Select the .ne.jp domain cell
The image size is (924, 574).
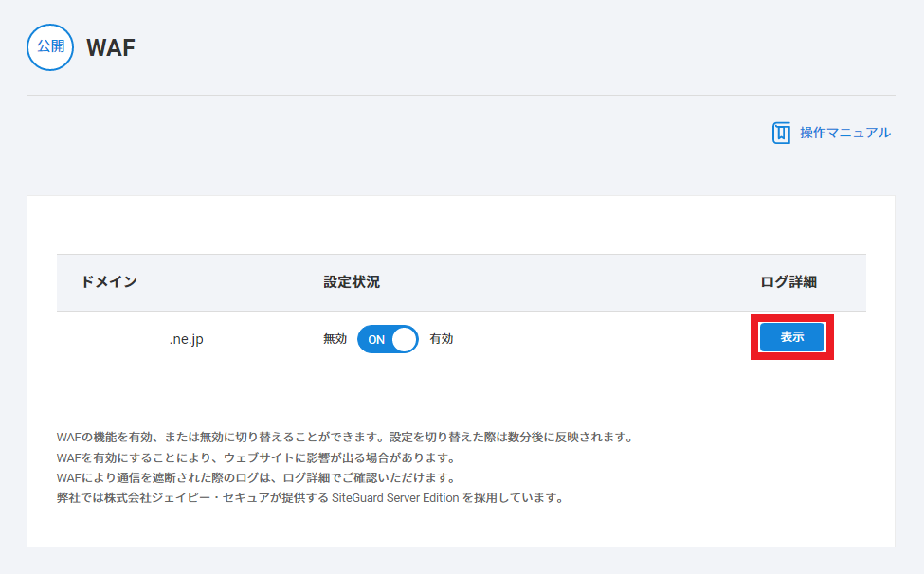(x=186, y=339)
